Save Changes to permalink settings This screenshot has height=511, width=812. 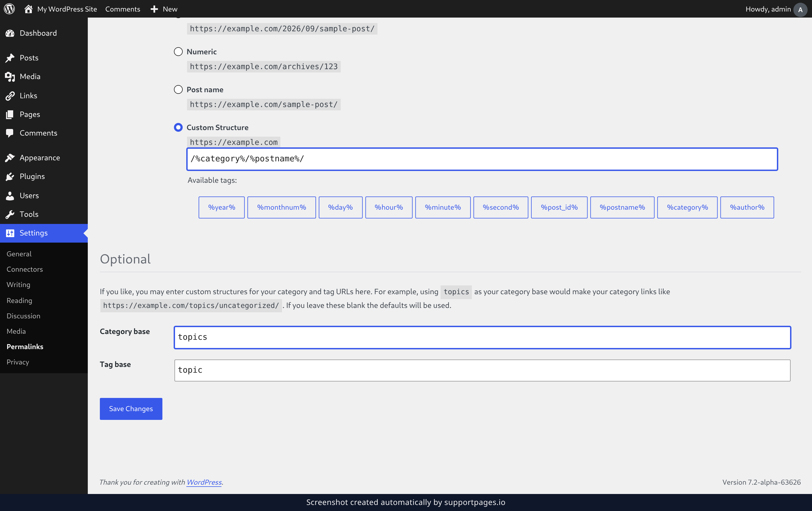(x=131, y=408)
